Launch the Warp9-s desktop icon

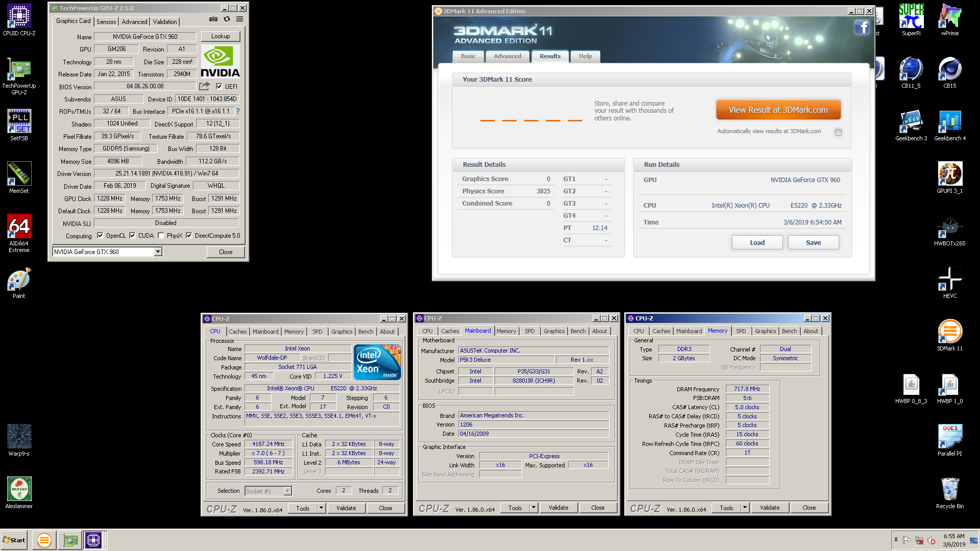pyautogui.click(x=19, y=440)
